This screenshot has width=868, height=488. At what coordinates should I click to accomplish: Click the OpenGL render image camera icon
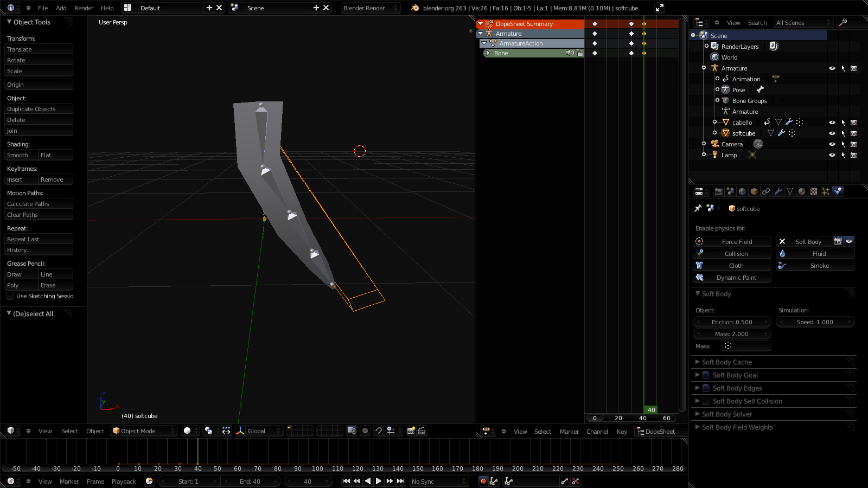pos(411,431)
